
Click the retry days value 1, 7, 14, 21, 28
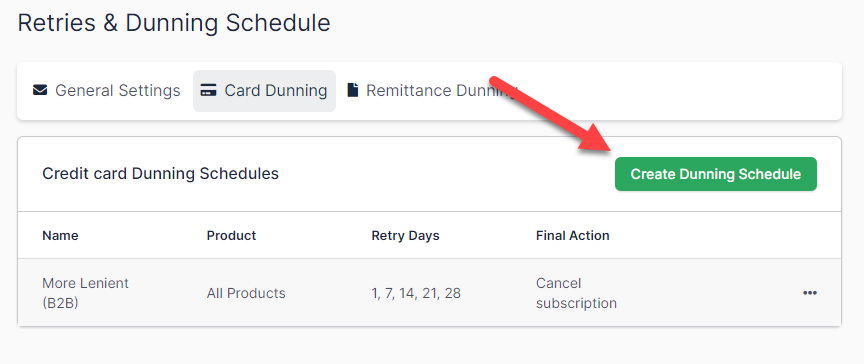[x=416, y=293]
